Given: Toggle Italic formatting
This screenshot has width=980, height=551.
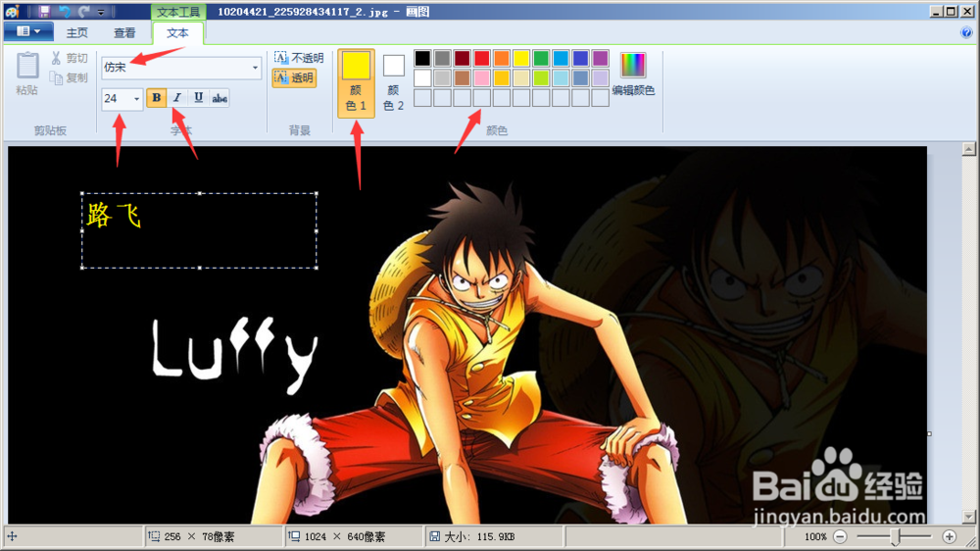Looking at the screenshot, I should point(176,98).
